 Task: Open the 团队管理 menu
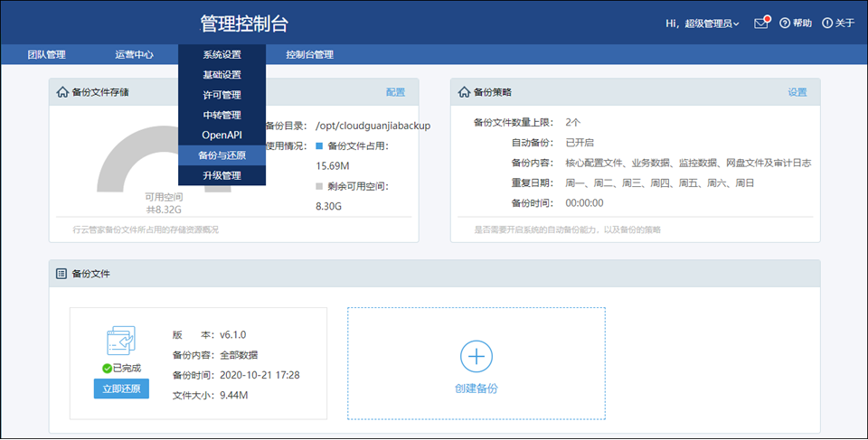46,54
